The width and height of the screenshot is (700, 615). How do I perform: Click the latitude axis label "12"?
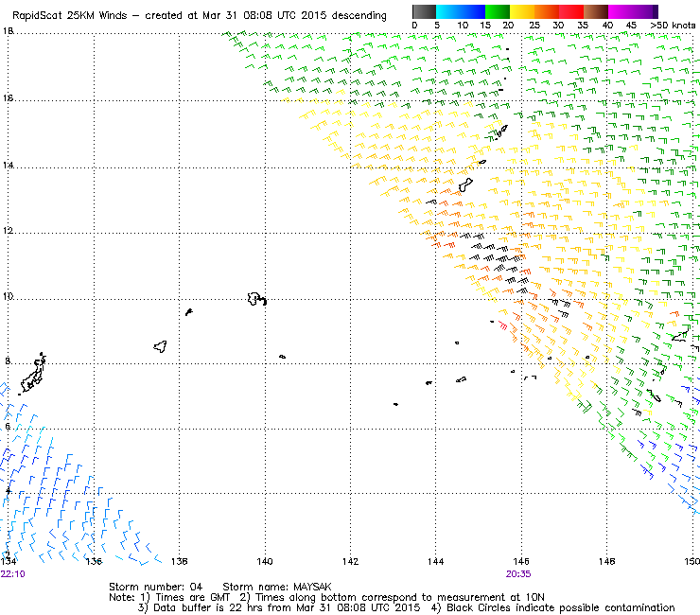point(8,231)
